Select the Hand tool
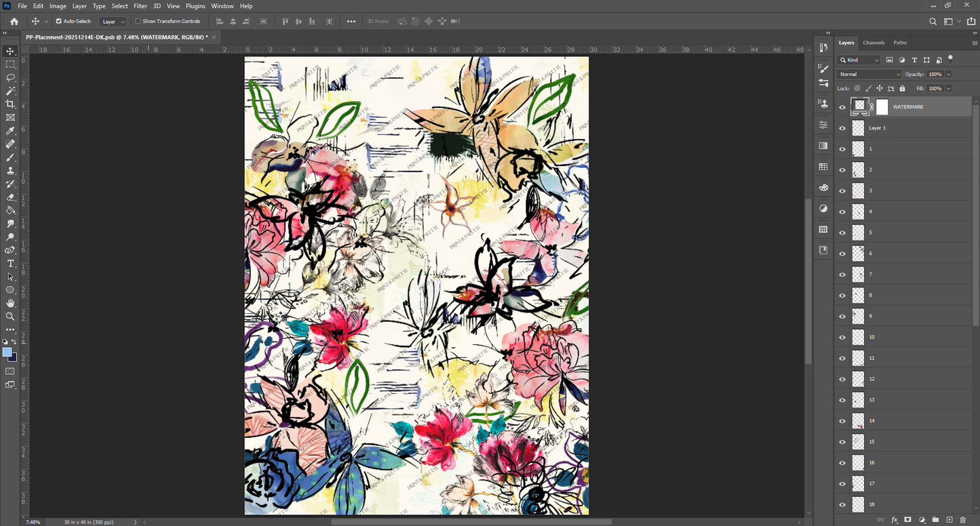Viewport: 980px width, 526px height. [x=10, y=303]
